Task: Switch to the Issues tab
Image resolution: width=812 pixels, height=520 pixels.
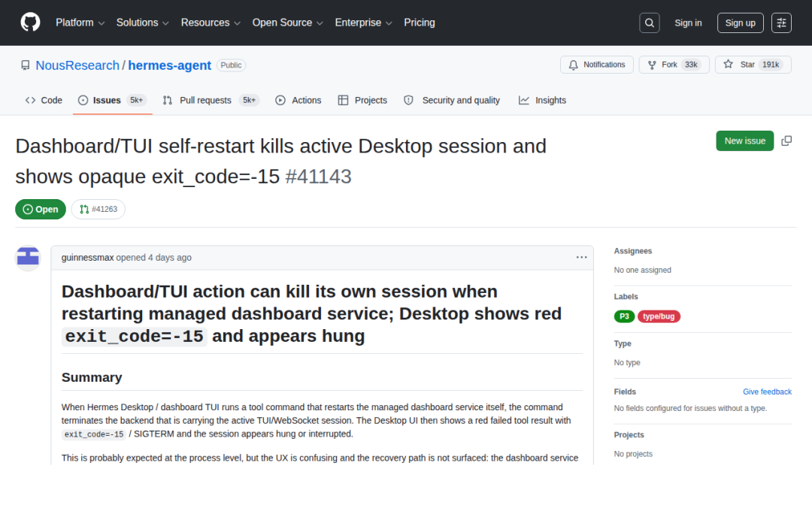Action: pyautogui.click(x=112, y=101)
